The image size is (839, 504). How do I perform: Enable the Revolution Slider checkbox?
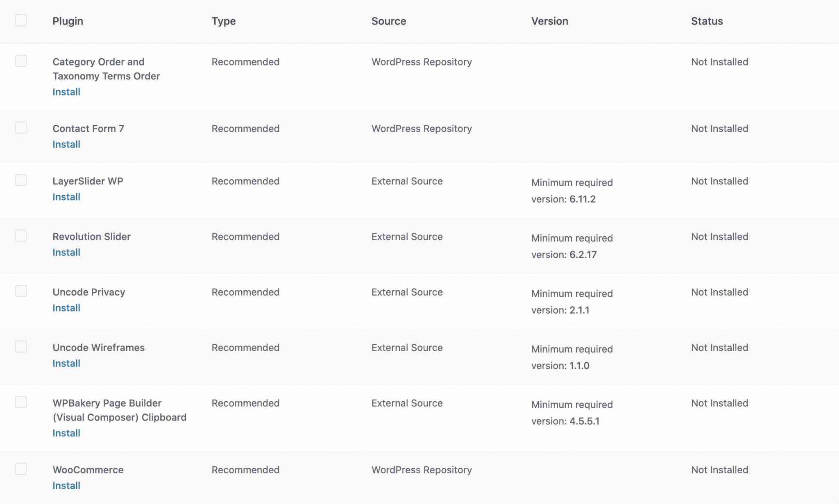click(x=21, y=236)
